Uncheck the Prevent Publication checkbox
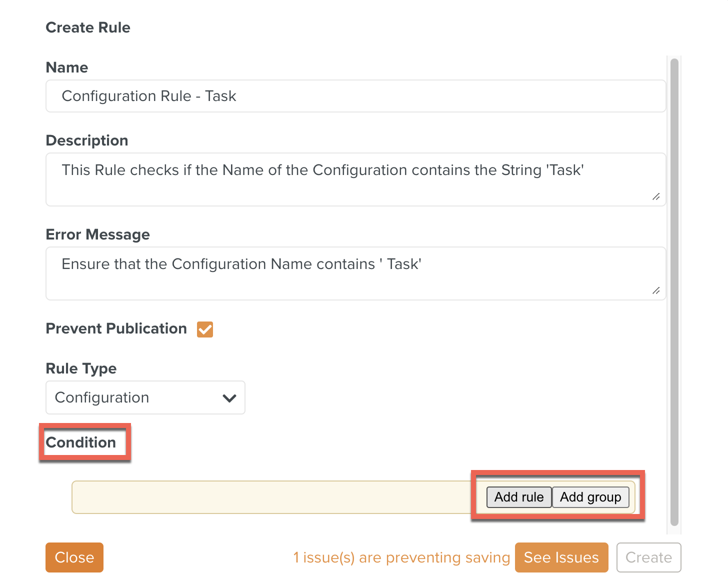Viewport: 728px width, 586px height. 205,329
